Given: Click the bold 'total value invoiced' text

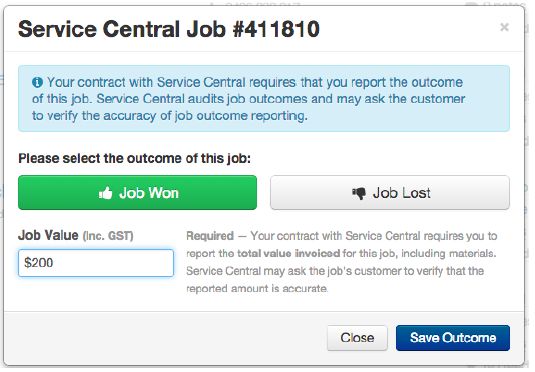Looking at the screenshot, I should (x=288, y=253).
